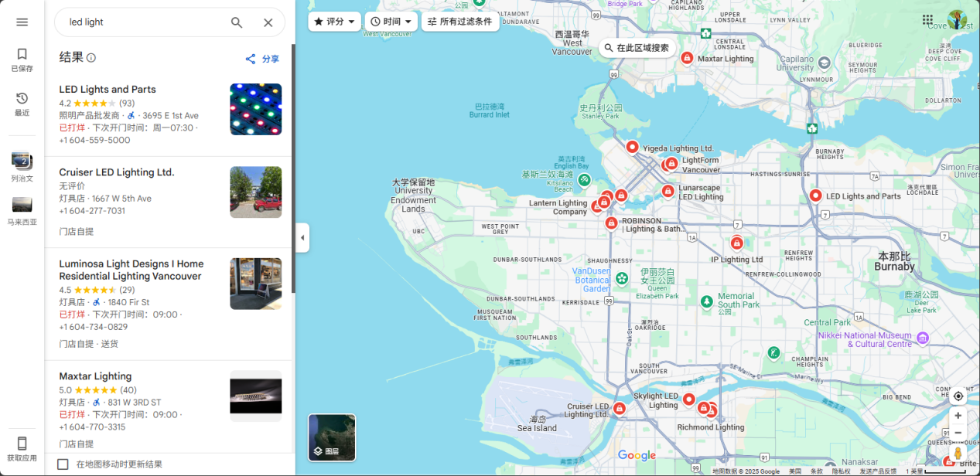Open Cruiser LED Lighting photo thumbnail

[x=256, y=192]
